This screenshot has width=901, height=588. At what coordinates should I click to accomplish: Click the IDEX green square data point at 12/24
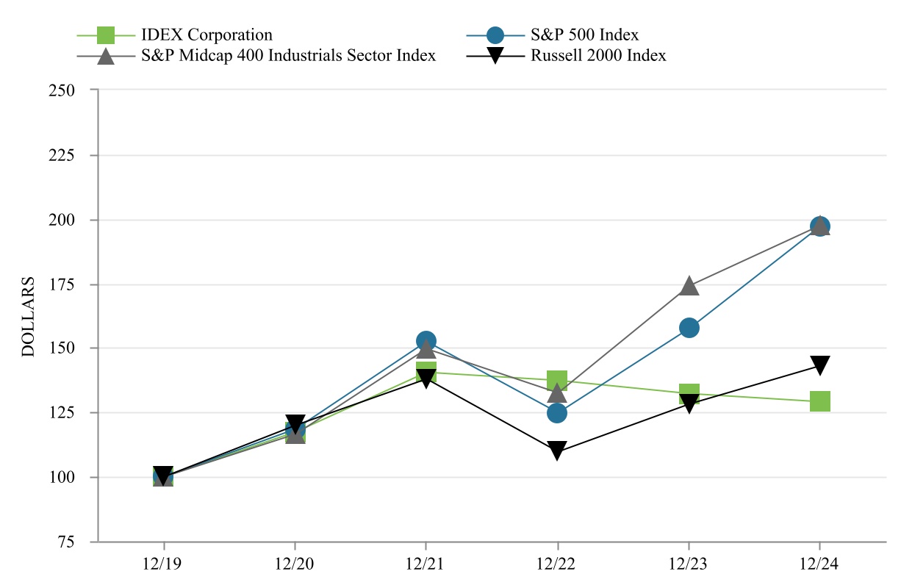820,401
